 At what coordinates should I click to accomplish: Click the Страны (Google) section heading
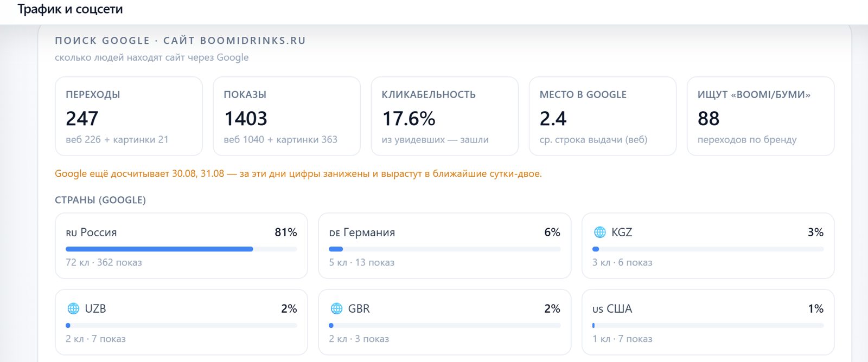100,200
